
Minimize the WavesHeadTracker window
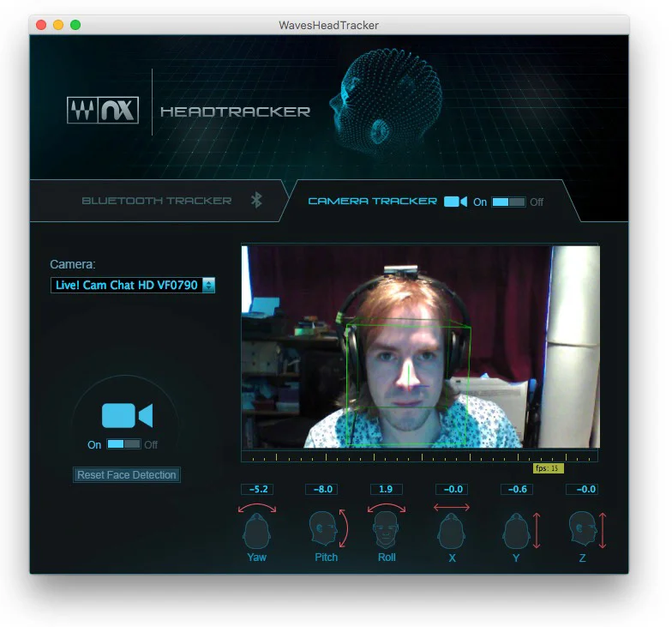tap(58, 25)
